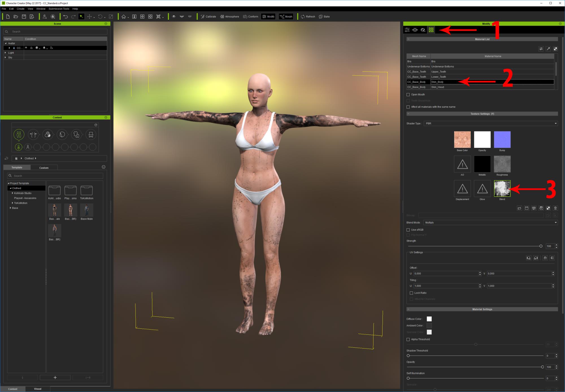The height and width of the screenshot is (392, 565).
Task: Click the Delete texture trash icon
Action: pos(555,208)
